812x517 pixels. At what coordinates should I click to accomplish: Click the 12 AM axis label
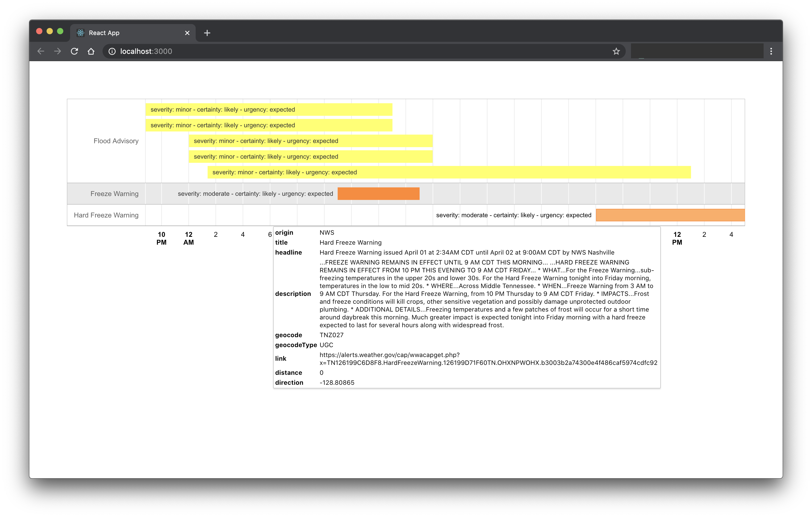point(189,238)
